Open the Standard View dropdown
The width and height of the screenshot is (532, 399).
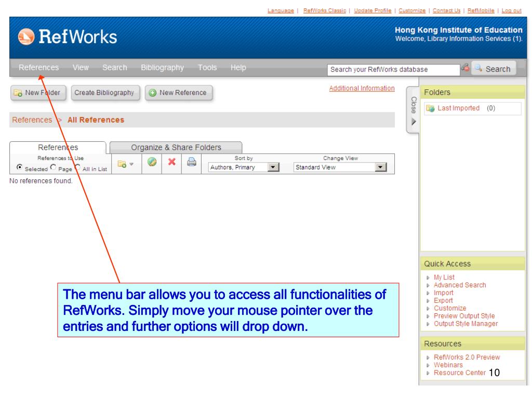[340, 167]
